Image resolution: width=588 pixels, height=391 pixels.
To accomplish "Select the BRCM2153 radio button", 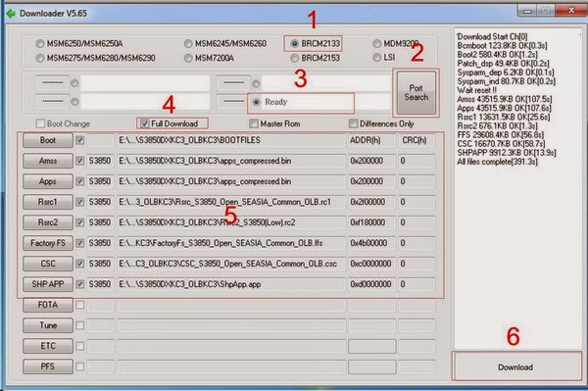I will pyautogui.click(x=294, y=58).
